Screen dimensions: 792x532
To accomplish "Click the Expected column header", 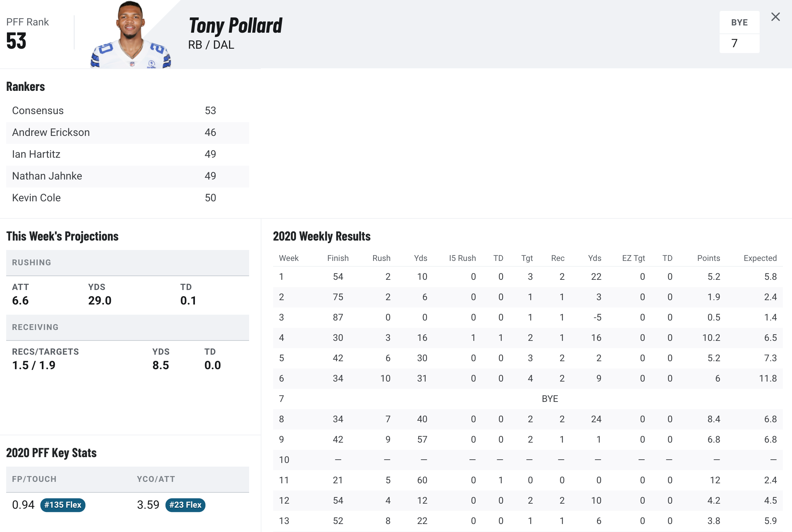I will coord(760,258).
